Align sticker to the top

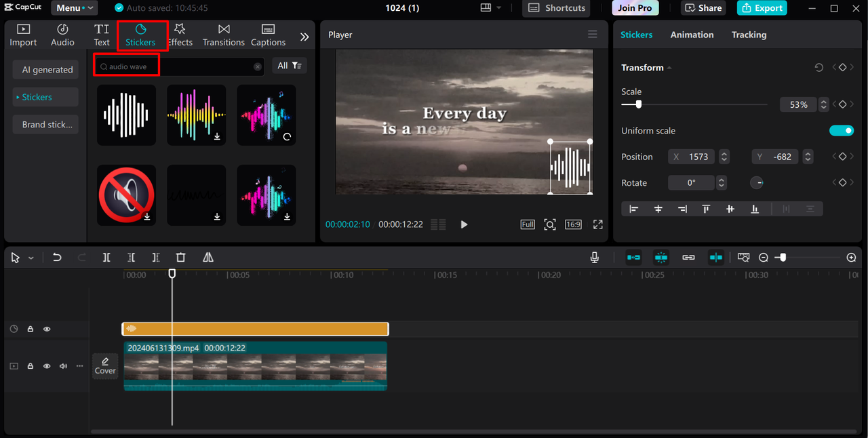(706, 209)
